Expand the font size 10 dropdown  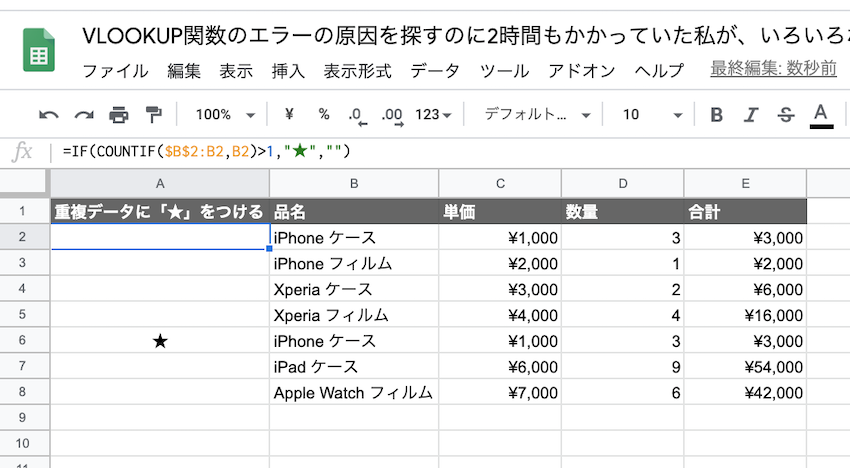651,114
